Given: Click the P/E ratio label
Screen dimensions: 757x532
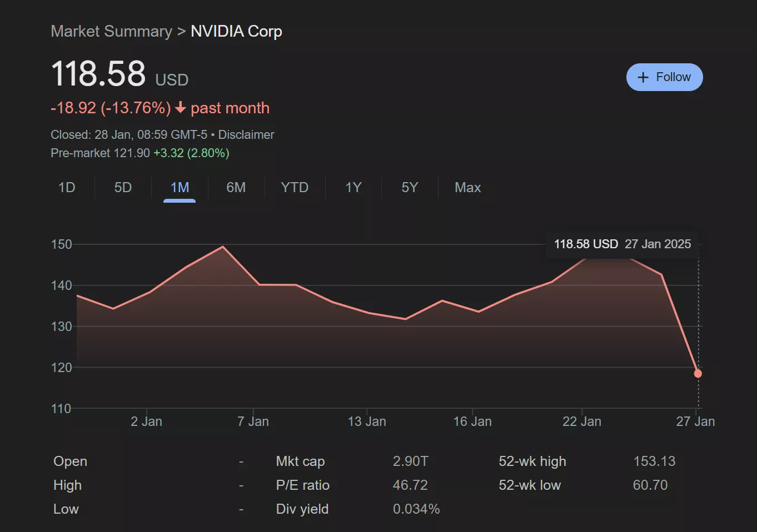Looking at the screenshot, I should point(302,485).
